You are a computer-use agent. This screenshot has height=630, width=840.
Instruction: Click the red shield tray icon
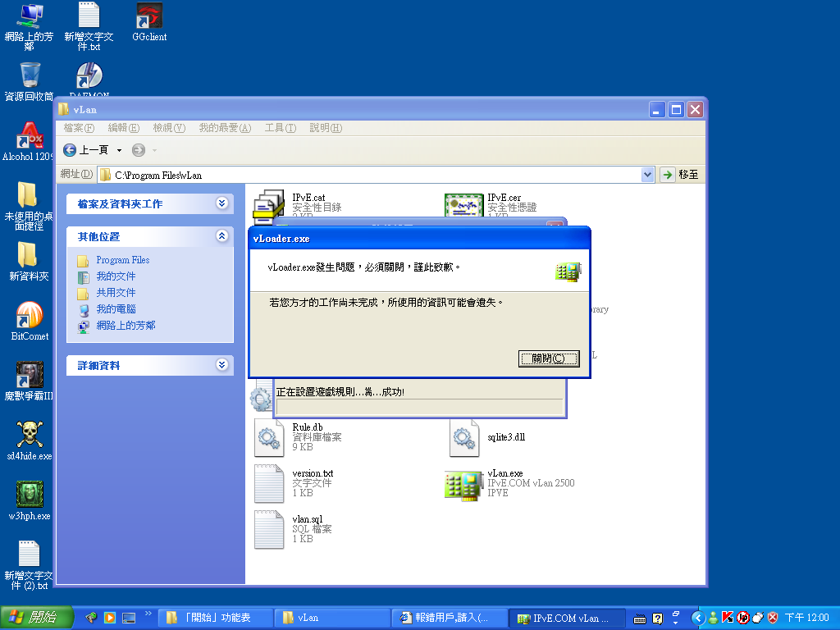click(772, 618)
